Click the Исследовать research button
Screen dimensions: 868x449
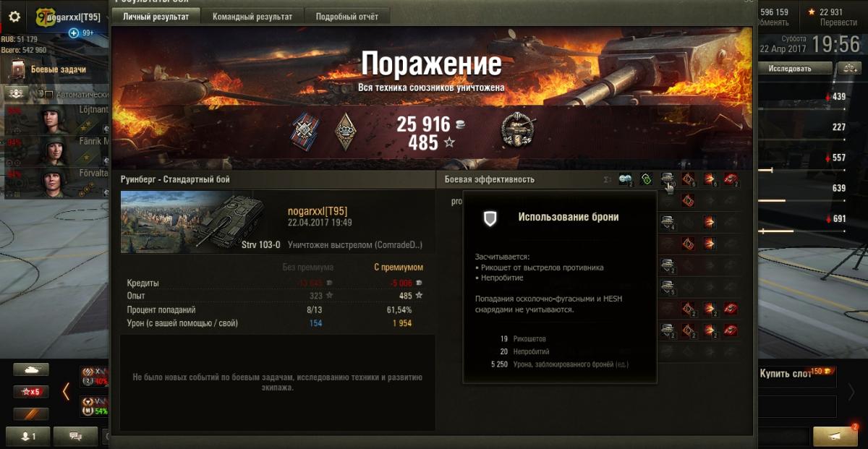(x=789, y=69)
